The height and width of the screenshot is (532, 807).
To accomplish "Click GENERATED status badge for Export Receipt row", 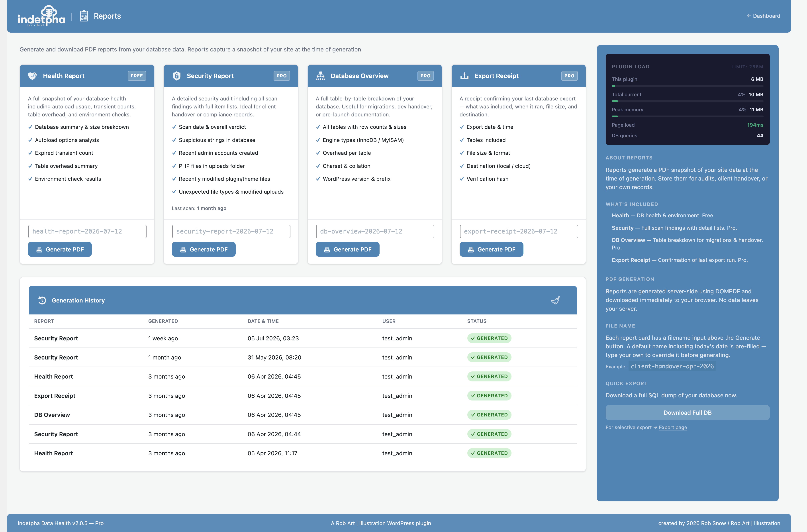I will (x=489, y=396).
